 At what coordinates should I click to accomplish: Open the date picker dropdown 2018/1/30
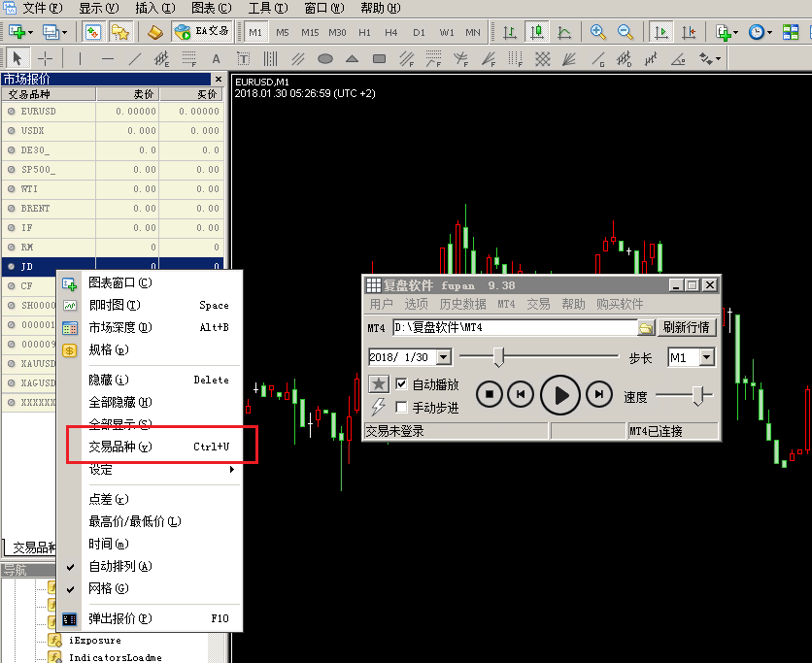pos(445,358)
